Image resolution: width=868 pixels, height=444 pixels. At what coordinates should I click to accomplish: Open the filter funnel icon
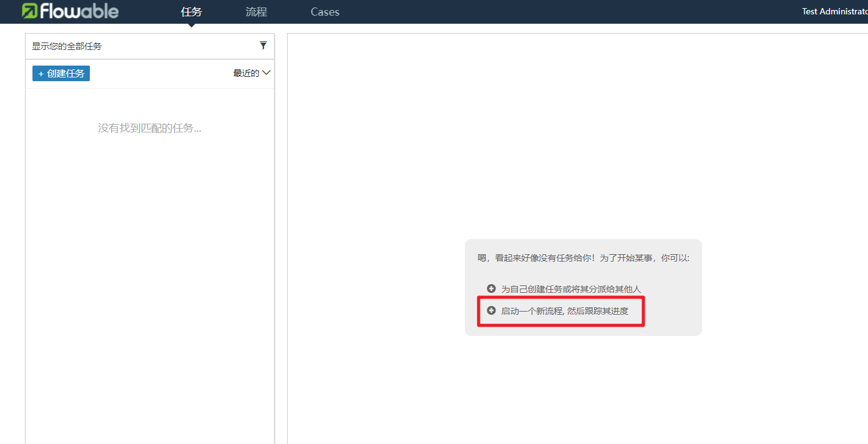pyautogui.click(x=263, y=46)
